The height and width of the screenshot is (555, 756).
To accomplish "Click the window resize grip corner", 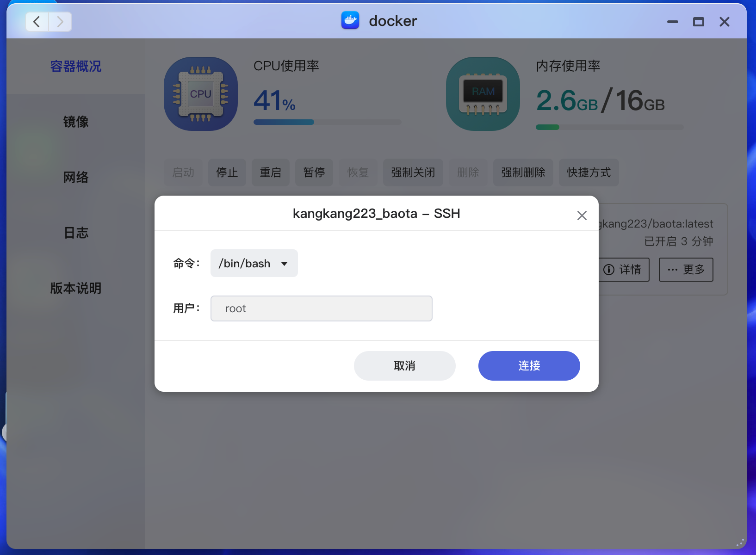I will (x=740, y=543).
